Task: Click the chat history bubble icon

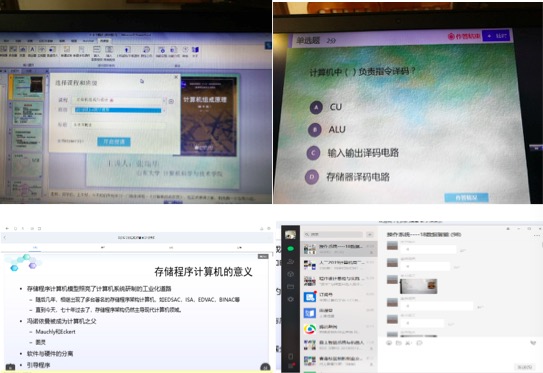Action: point(419,343)
